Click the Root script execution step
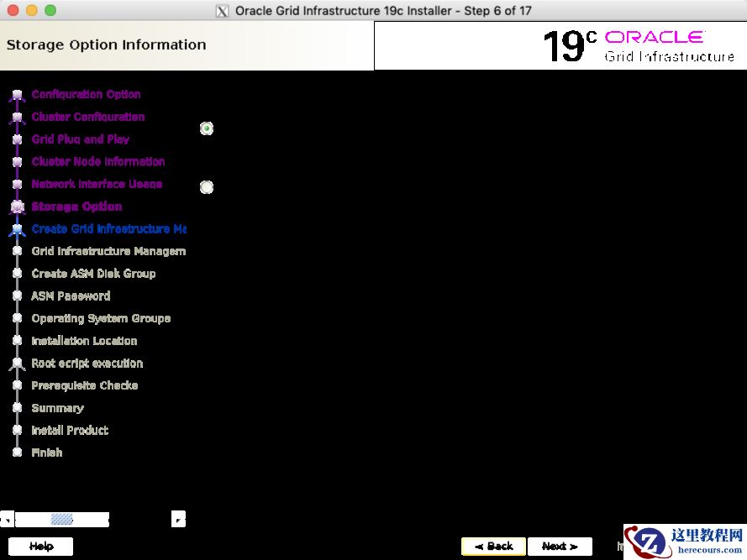The image size is (747, 560). click(x=87, y=363)
